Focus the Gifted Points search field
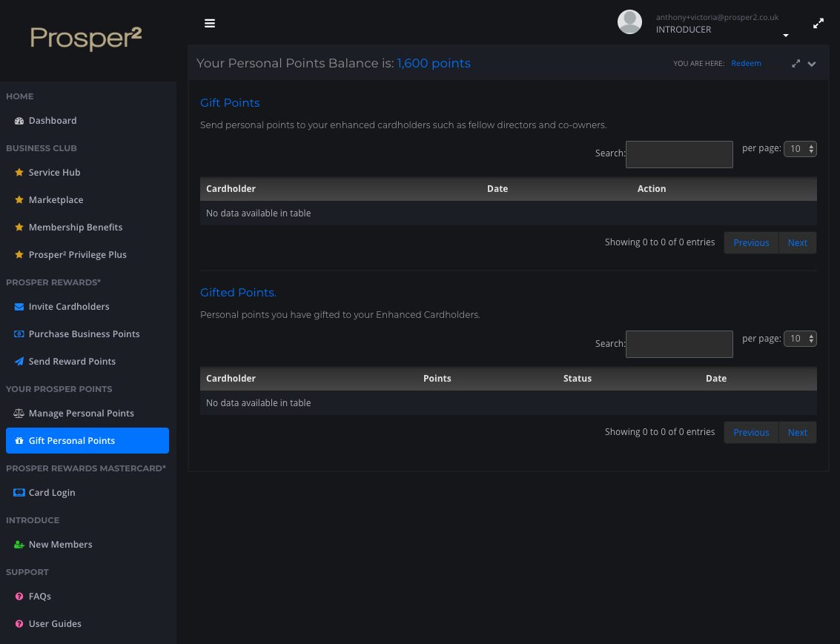Screen dimensions: 840x644 (679, 344)
